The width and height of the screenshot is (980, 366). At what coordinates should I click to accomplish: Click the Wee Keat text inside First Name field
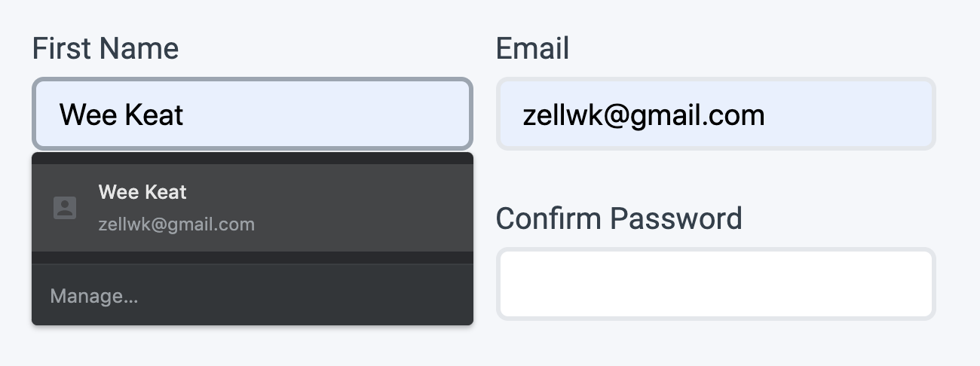(x=121, y=115)
